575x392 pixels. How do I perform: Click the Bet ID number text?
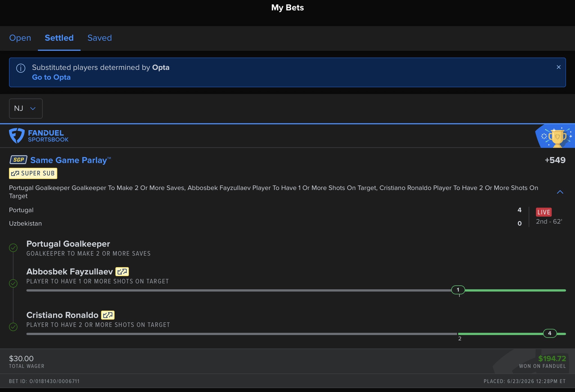click(44, 381)
